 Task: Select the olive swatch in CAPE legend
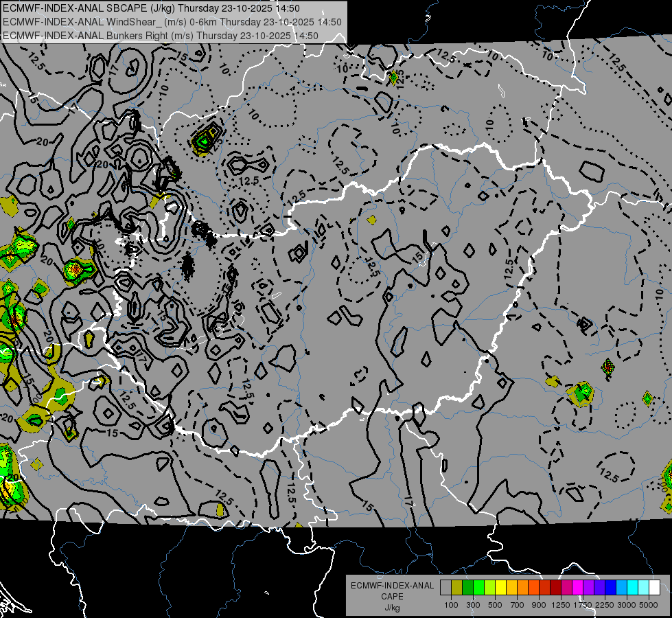click(457, 588)
